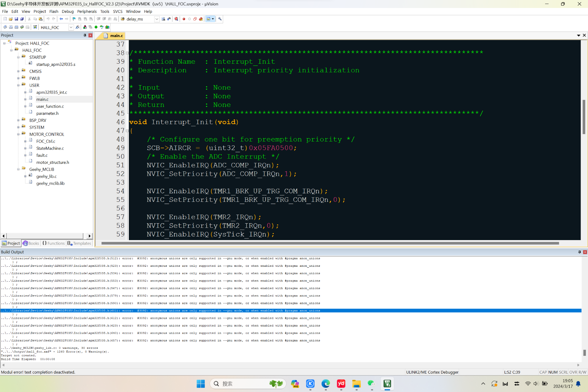The image size is (588, 392).
Task: Switch to the Functions tab
Action: pyautogui.click(x=54, y=243)
